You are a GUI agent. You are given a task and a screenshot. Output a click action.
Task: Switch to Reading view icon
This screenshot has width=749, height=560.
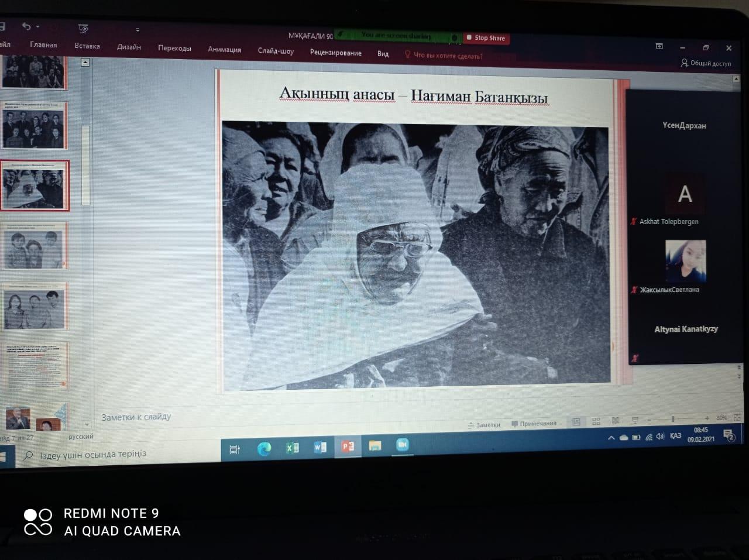click(x=616, y=421)
